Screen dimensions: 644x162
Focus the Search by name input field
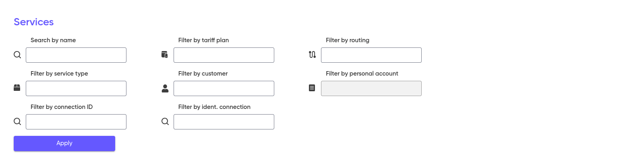click(x=76, y=55)
